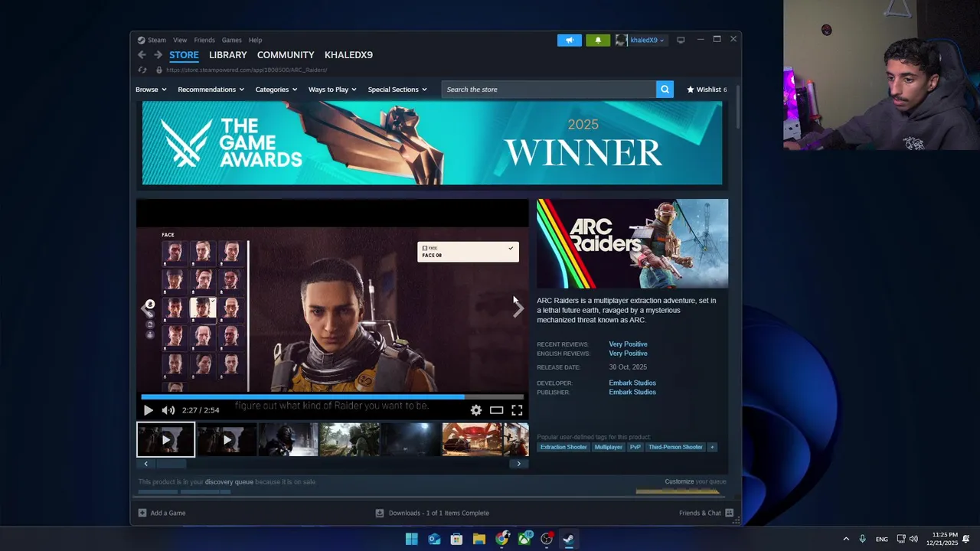Image resolution: width=980 pixels, height=551 pixels.
Task: Open Embark Studios publisher link
Action: coord(632,392)
